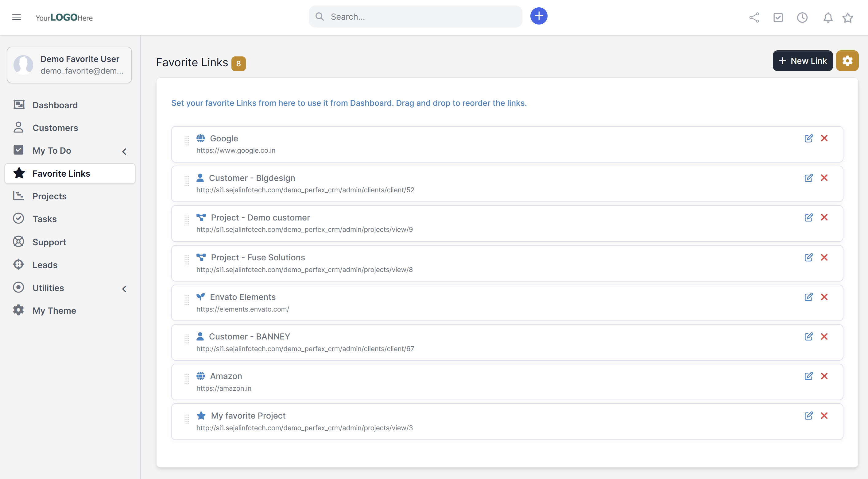This screenshot has width=868, height=479.
Task: Open the to-do checkbox icon in header
Action: click(x=778, y=17)
